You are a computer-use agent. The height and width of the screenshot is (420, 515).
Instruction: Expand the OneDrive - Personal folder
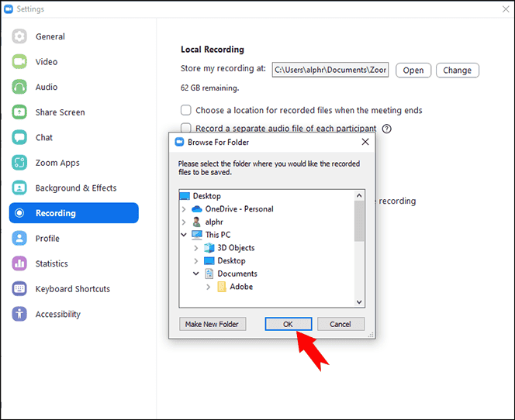[x=184, y=209]
